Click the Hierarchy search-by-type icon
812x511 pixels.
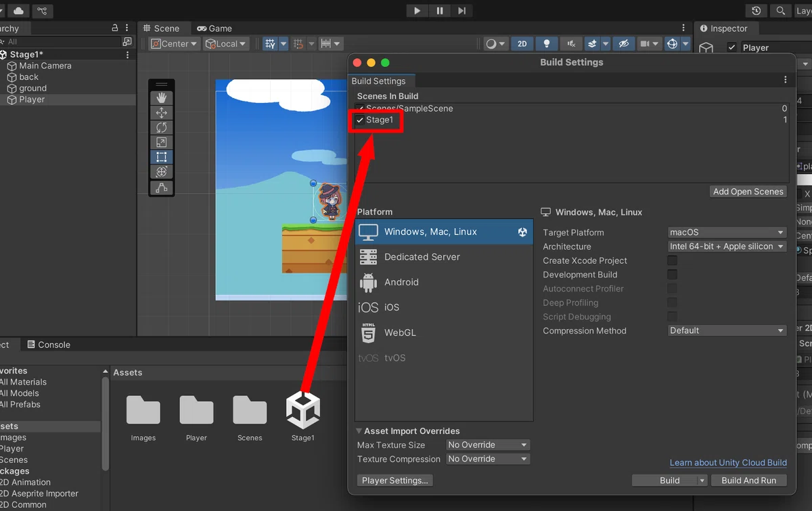coord(127,42)
